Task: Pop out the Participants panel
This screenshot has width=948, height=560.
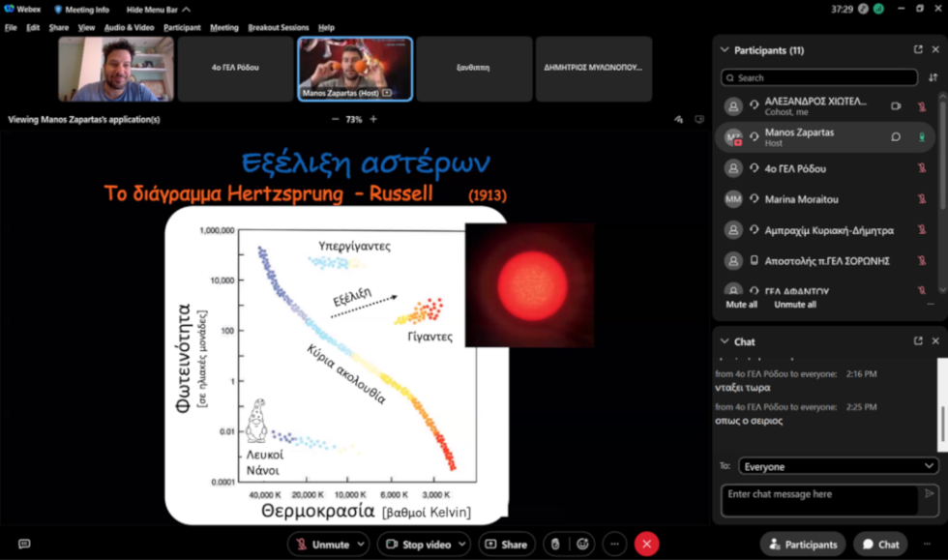Action: (918, 49)
